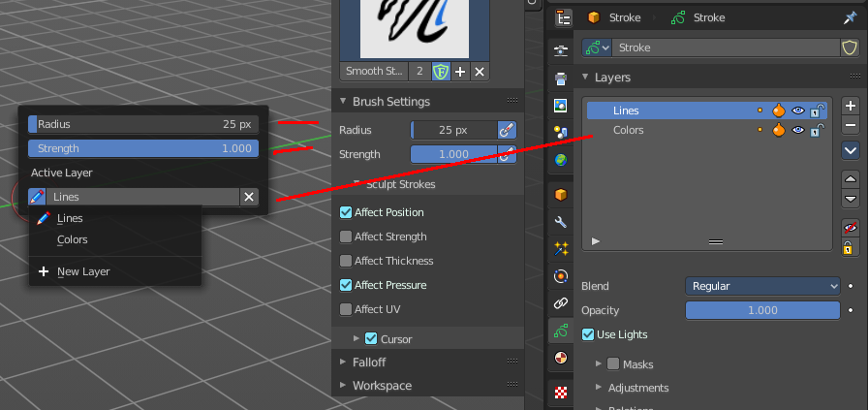Open the Scene properties tab
The height and width of the screenshot is (410, 868).
point(561,133)
